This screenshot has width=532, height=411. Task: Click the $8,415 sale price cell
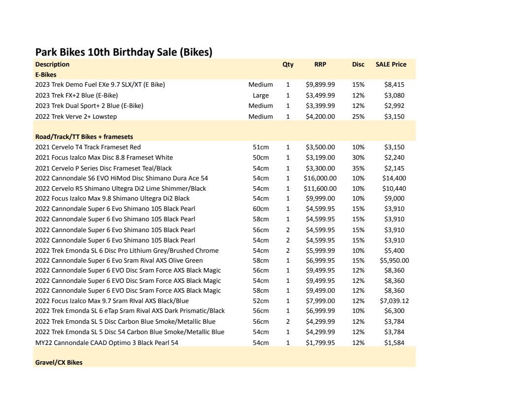point(394,84)
